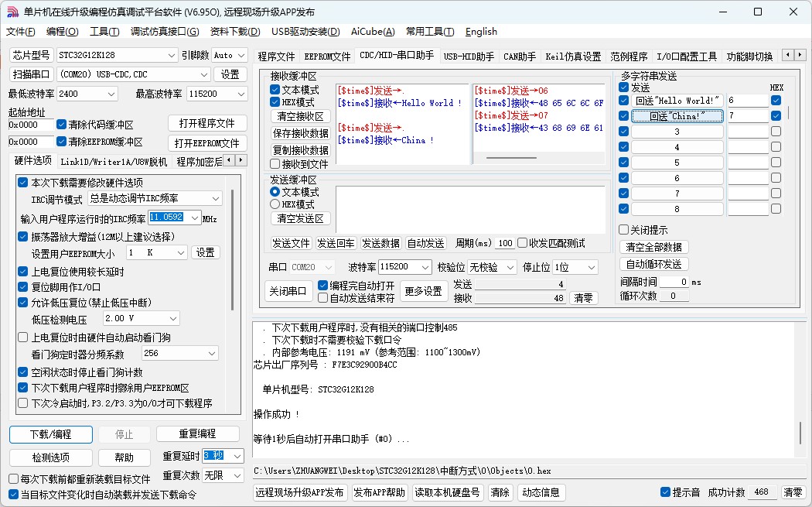Open the AiCube(A) menu
Image resolution: width=812 pixels, height=507 pixels.
point(372,32)
